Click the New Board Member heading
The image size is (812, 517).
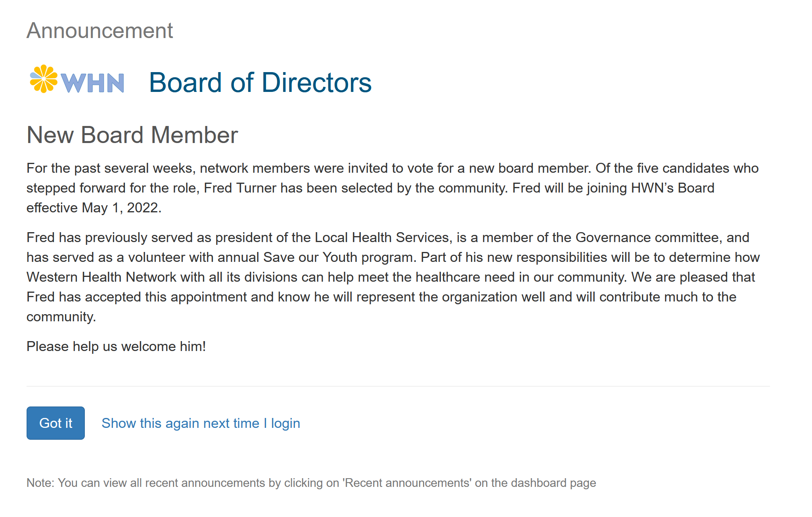click(132, 135)
